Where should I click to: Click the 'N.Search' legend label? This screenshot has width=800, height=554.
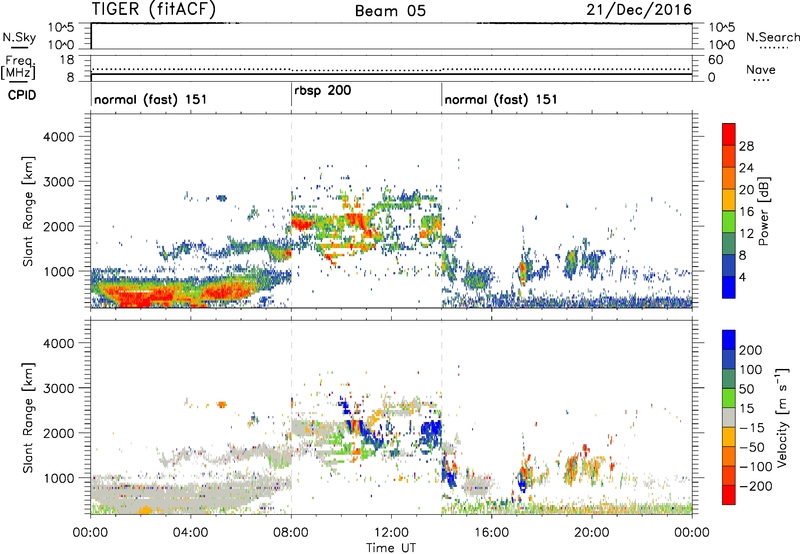pyautogui.click(x=772, y=37)
